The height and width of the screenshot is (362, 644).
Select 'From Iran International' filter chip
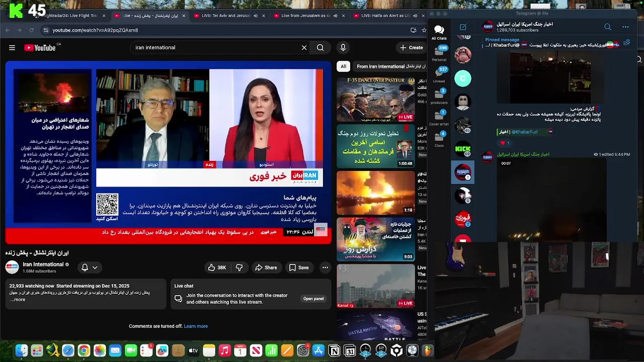390,66
